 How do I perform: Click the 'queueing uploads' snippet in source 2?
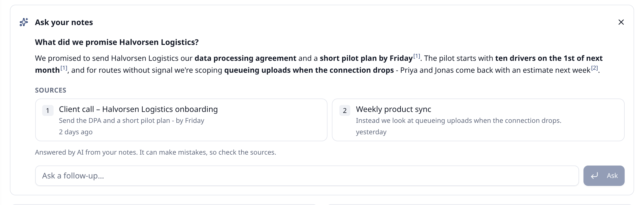[458, 121]
